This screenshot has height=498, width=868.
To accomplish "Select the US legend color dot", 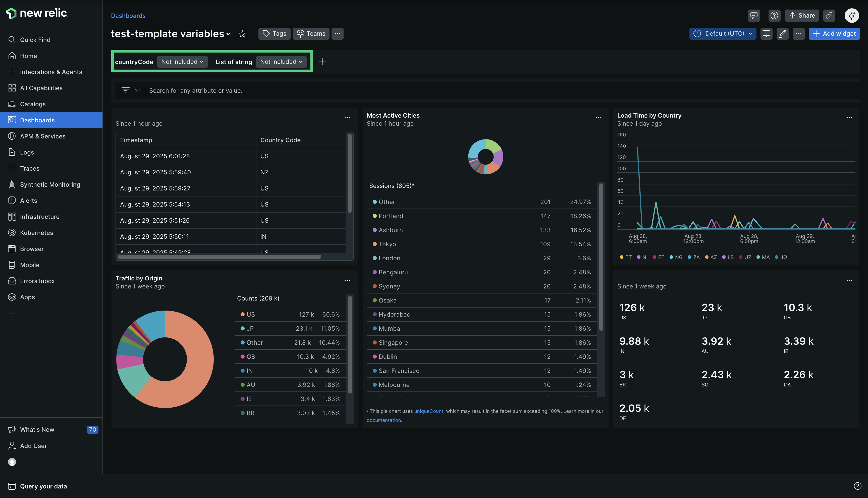I will [243, 314].
